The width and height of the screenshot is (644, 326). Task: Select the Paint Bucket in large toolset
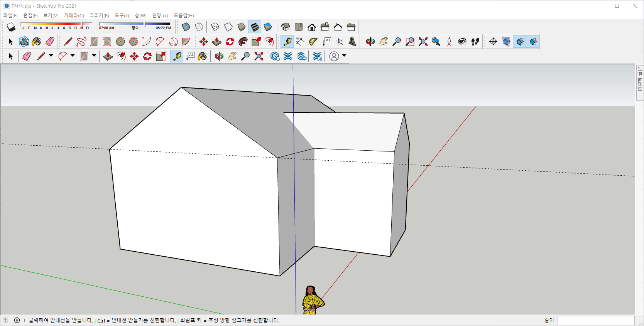(x=37, y=42)
